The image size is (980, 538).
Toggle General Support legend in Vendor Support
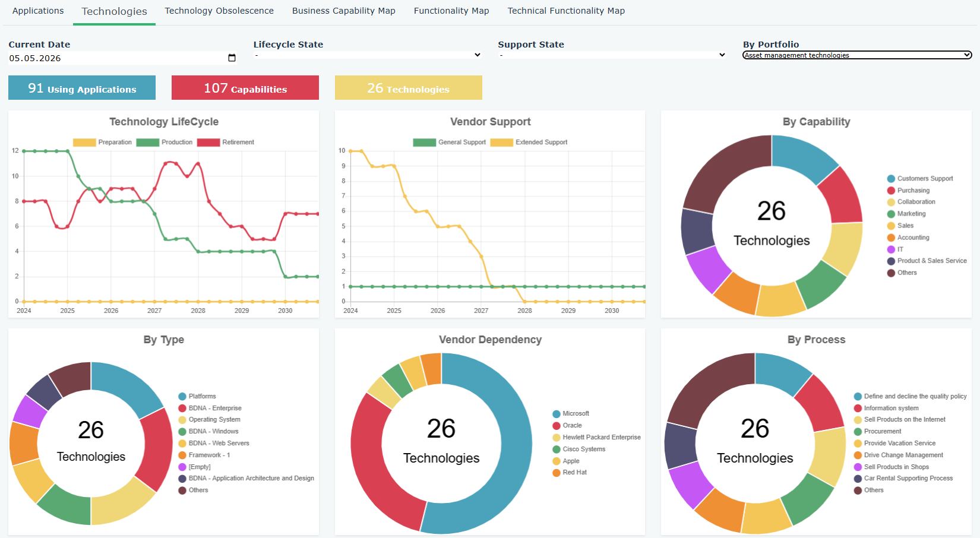click(x=450, y=143)
